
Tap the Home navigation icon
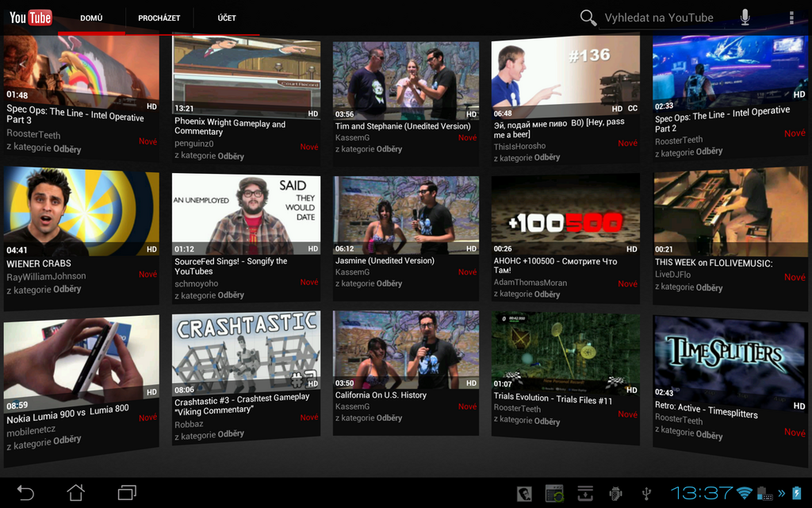click(x=75, y=492)
